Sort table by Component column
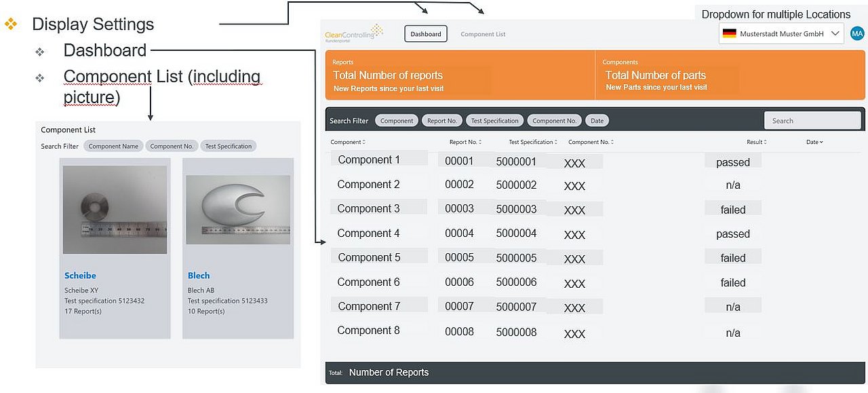Screen dimensions: 868x393 point(348,142)
